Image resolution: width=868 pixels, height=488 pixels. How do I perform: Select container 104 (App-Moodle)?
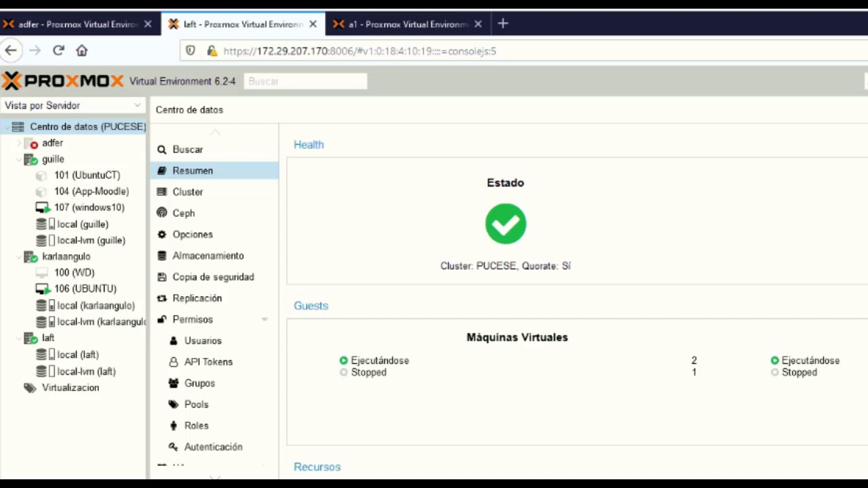[x=92, y=191]
